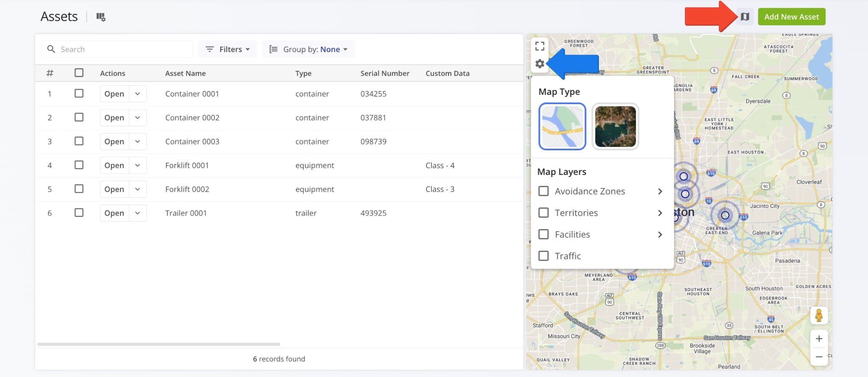The width and height of the screenshot is (868, 377).
Task: Expand the map to fullscreen
Action: point(540,46)
